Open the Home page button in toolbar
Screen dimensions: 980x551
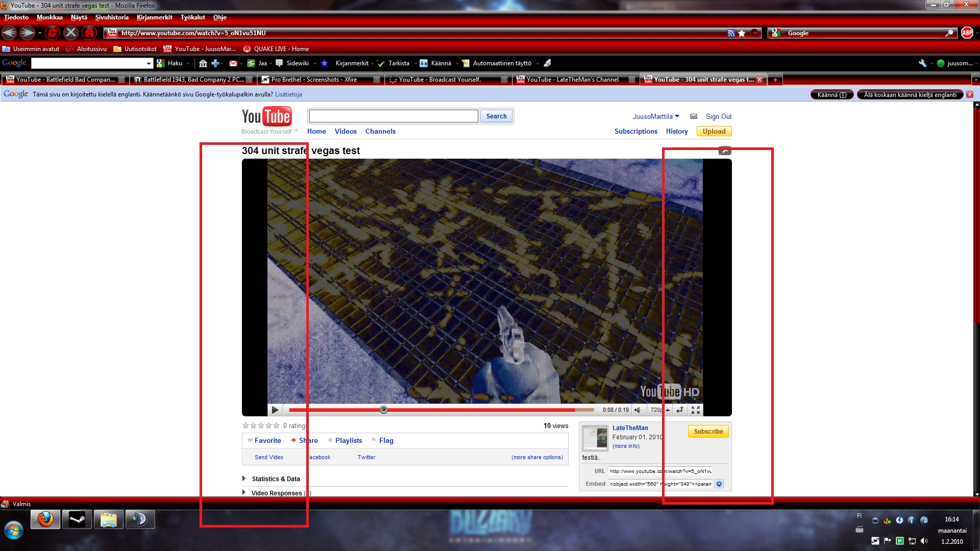tap(89, 33)
